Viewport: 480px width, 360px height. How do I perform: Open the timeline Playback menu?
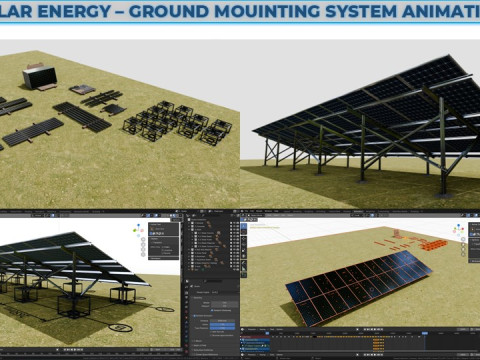pyautogui.click(x=252, y=329)
